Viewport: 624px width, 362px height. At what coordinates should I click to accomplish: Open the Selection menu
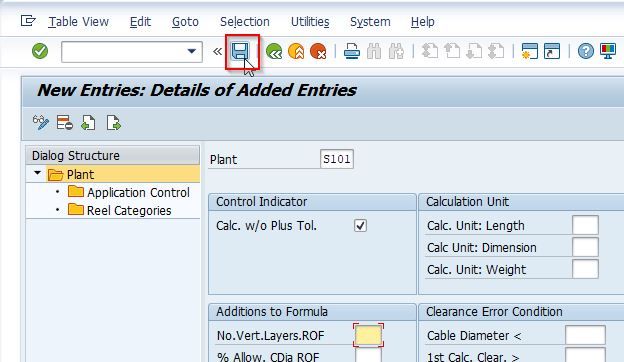pos(245,21)
